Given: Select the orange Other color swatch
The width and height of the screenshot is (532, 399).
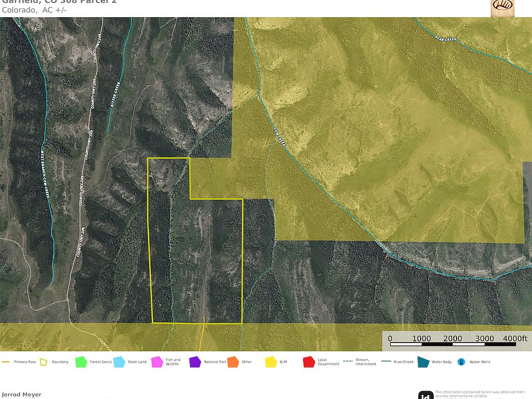Looking at the screenshot, I should (233, 361).
